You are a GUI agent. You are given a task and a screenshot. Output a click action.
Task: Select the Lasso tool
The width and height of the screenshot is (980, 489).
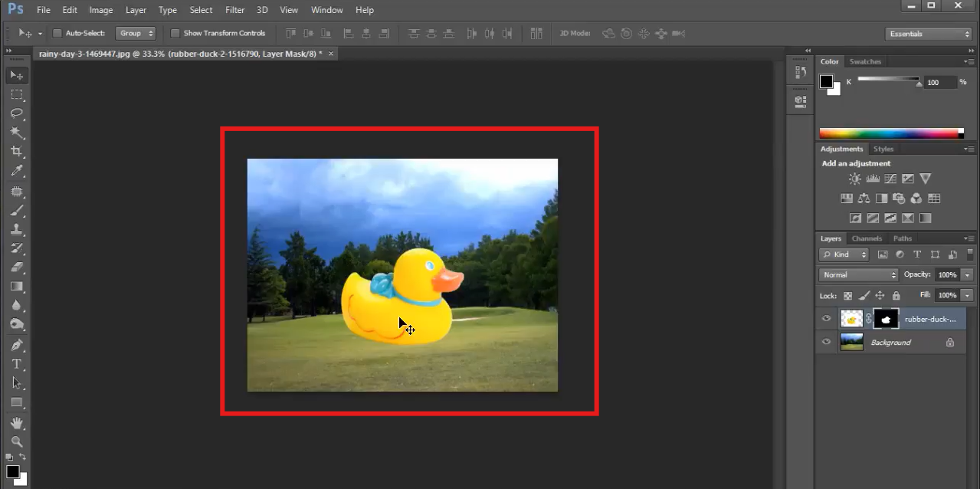point(16,113)
